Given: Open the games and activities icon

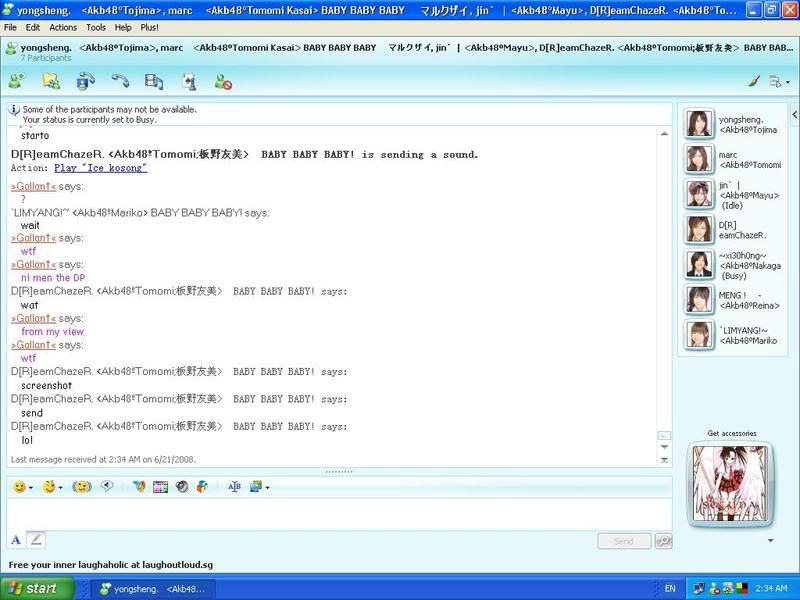Looking at the screenshot, I should [189, 81].
